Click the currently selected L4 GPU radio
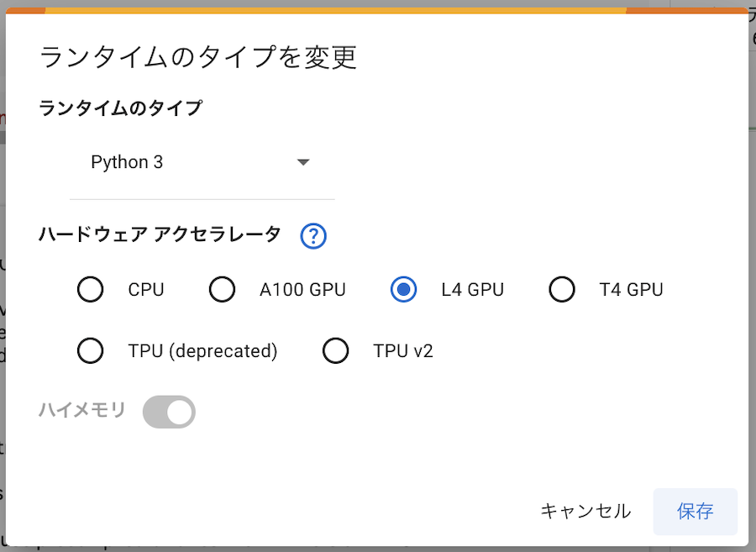This screenshot has height=552, width=756. (x=402, y=289)
